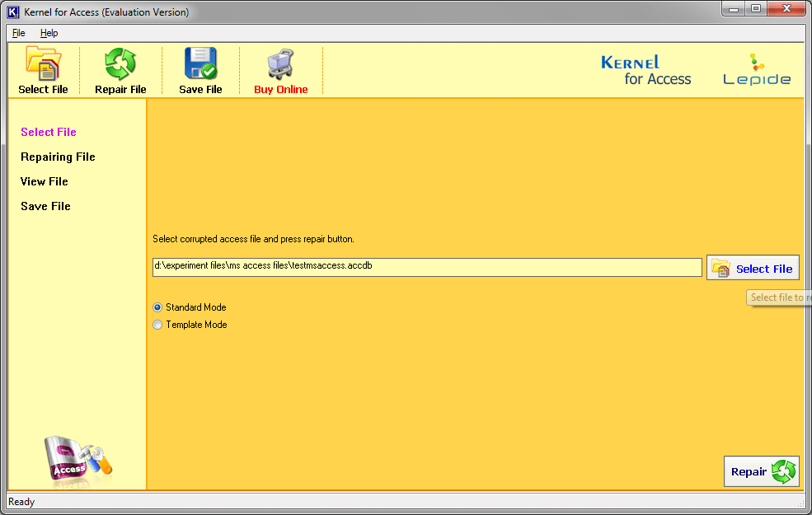Open the Help menu
This screenshot has height=515, width=812.
point(49,33)
